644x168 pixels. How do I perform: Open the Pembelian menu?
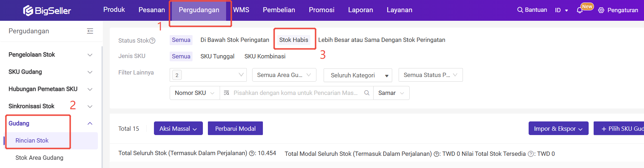click(279, 10)
